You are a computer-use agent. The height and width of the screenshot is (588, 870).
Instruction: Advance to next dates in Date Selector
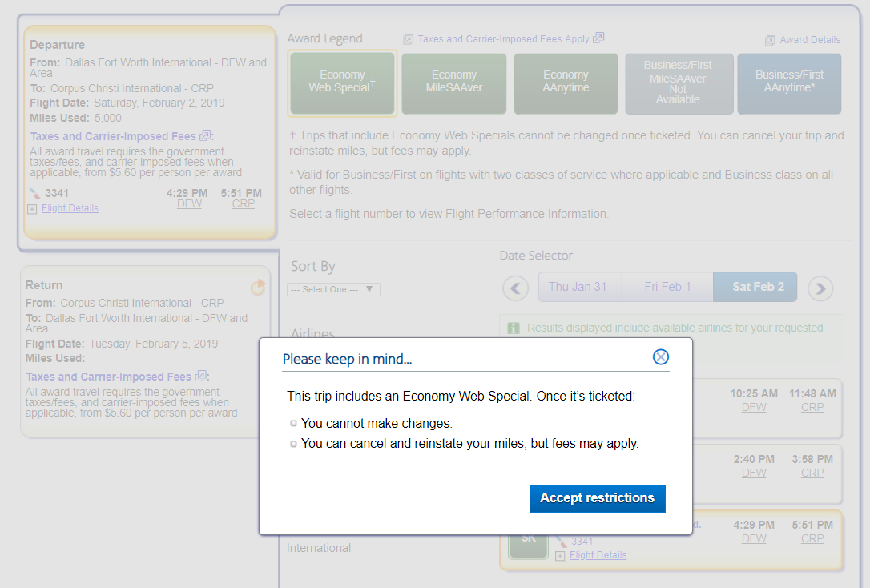(x=820, y=288)
